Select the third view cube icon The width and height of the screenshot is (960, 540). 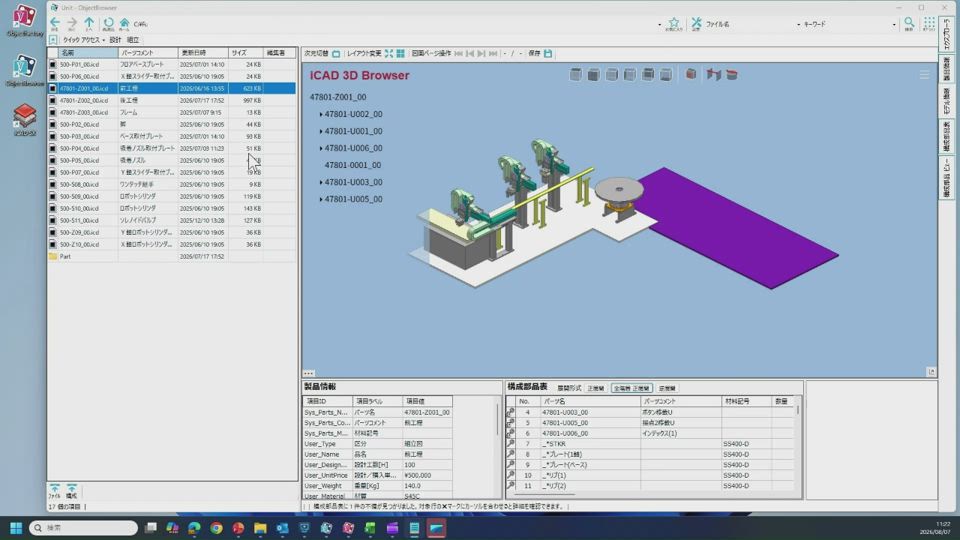tap(612, 75)
